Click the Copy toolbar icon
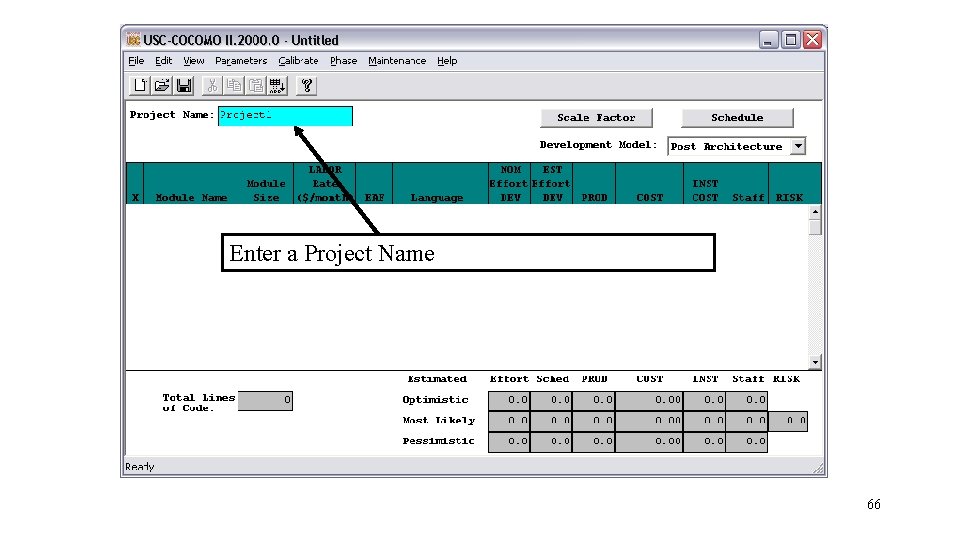This screenshot has height=540, width=960. coord(234,86)
